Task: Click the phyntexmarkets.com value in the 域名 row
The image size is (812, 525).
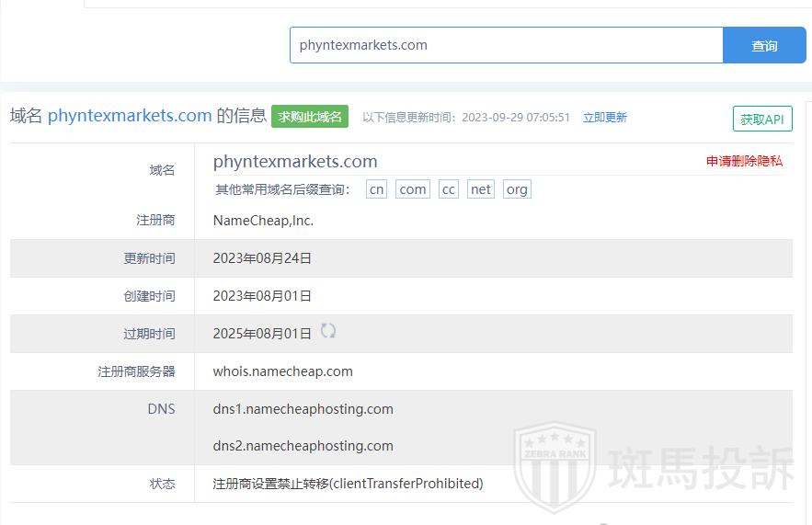Action: click(295, 162)
